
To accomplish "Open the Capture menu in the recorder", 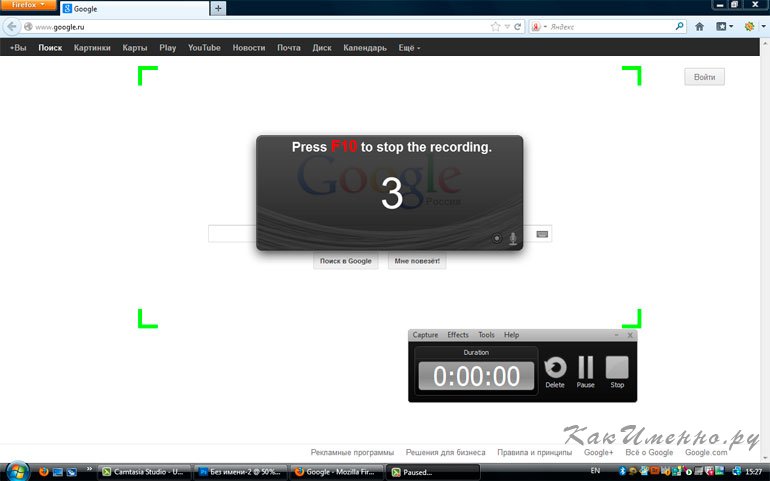I will point(425,335).
